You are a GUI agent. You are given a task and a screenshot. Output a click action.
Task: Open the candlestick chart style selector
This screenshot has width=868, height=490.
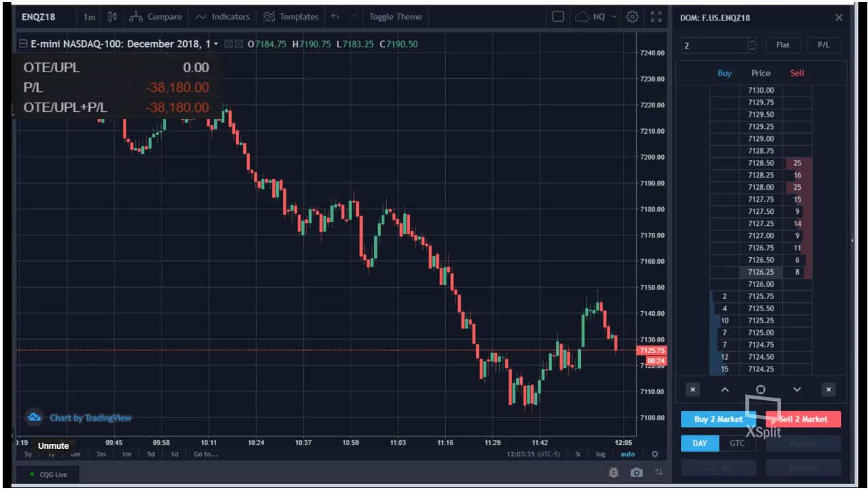pos(112,17)
